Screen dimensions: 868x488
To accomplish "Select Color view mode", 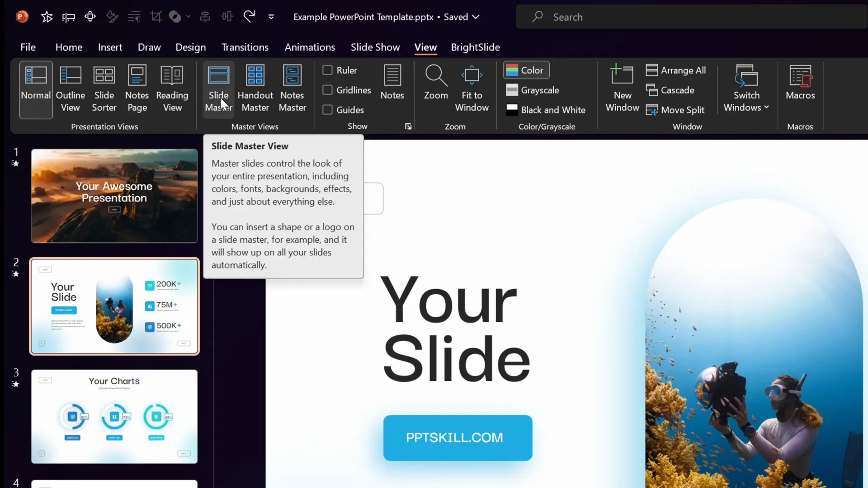I will pos(526,70).
